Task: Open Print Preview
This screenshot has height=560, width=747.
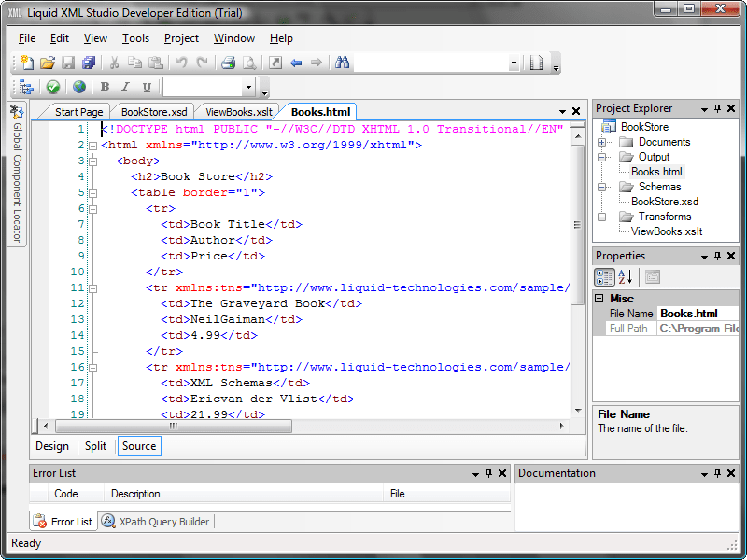Action: [248, 63]
